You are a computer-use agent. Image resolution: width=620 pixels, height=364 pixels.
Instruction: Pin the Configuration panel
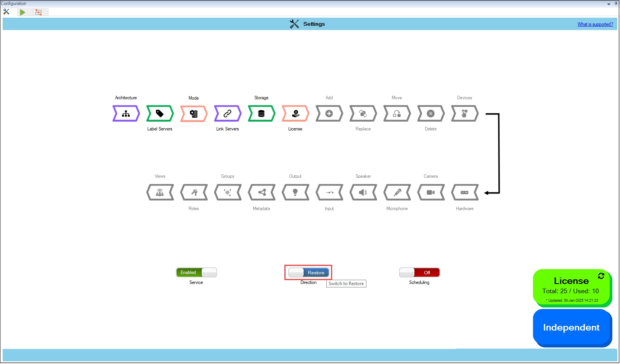[616, 3]
